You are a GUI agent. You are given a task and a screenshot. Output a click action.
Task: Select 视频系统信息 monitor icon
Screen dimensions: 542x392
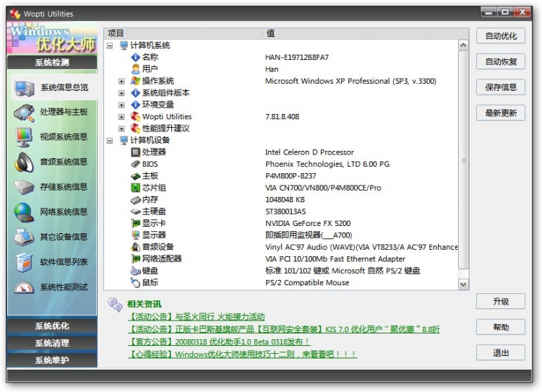[24, 137]
